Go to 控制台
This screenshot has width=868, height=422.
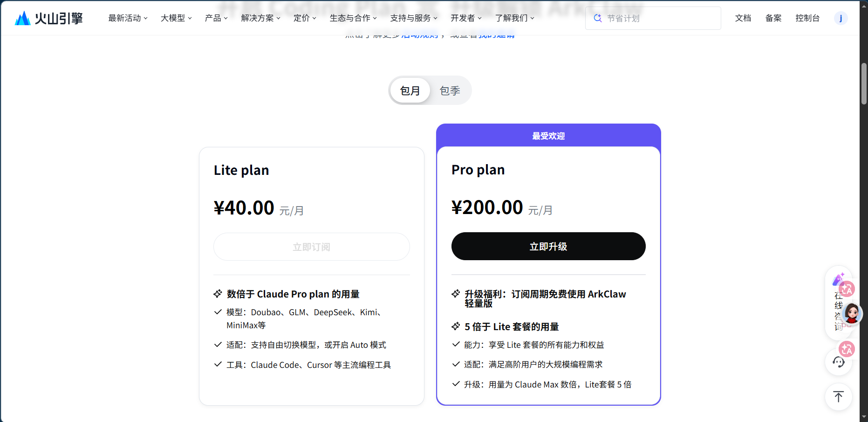click(x=807, y=18)
